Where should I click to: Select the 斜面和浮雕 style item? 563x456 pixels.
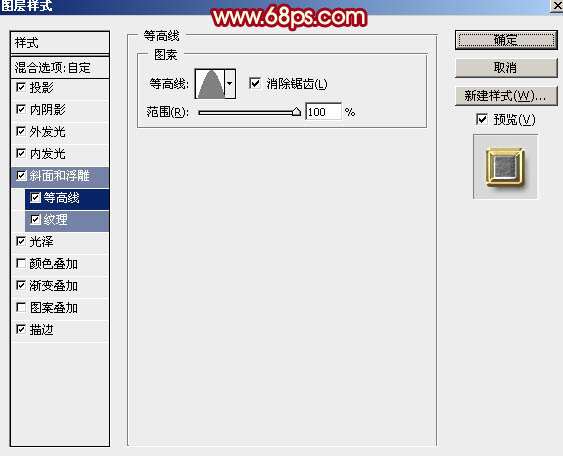[x=60, y=176]
